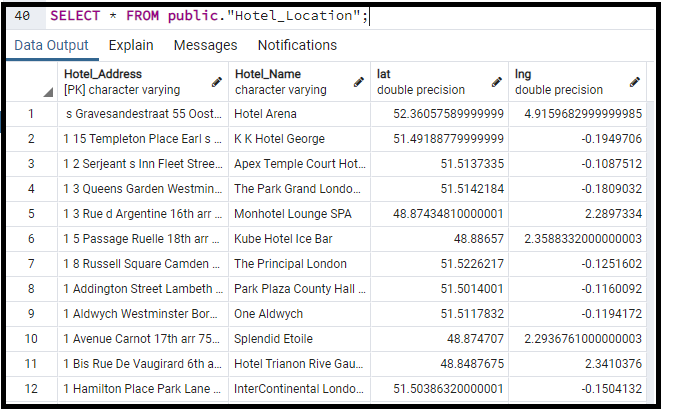Click the 'K K Hotel George' cell
The width and height of the screenshot is (674, 418).
pyautogui.click(x=300, y=139)
